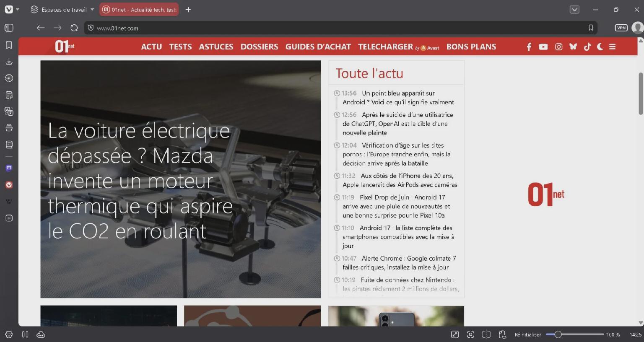
Task: Capture the page with the camera icon
Action: [x=470, y=334]
